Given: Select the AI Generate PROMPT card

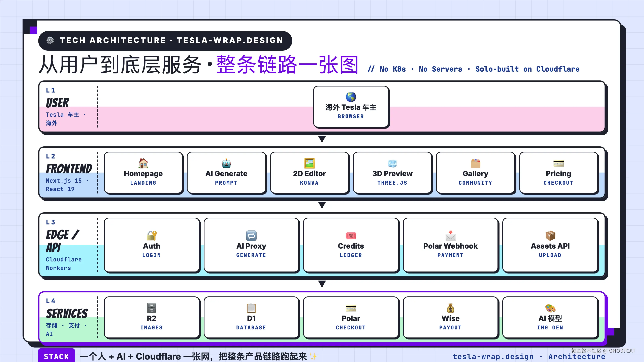Looking at the screenshot, I should coord(226,173).
